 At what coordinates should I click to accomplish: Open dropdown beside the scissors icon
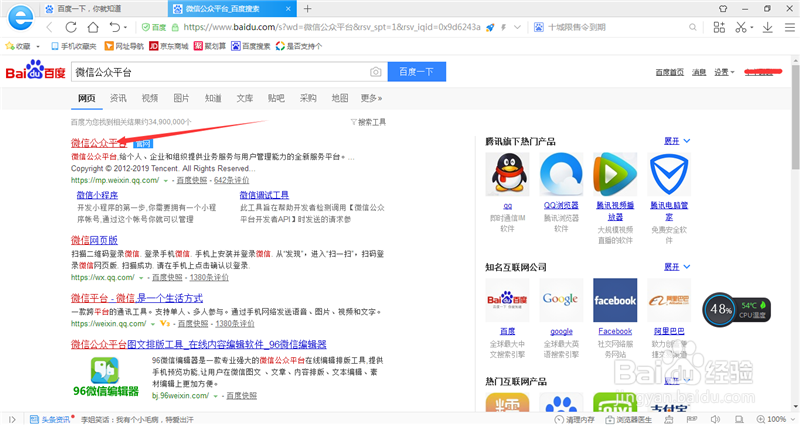[x=752, y=28]
